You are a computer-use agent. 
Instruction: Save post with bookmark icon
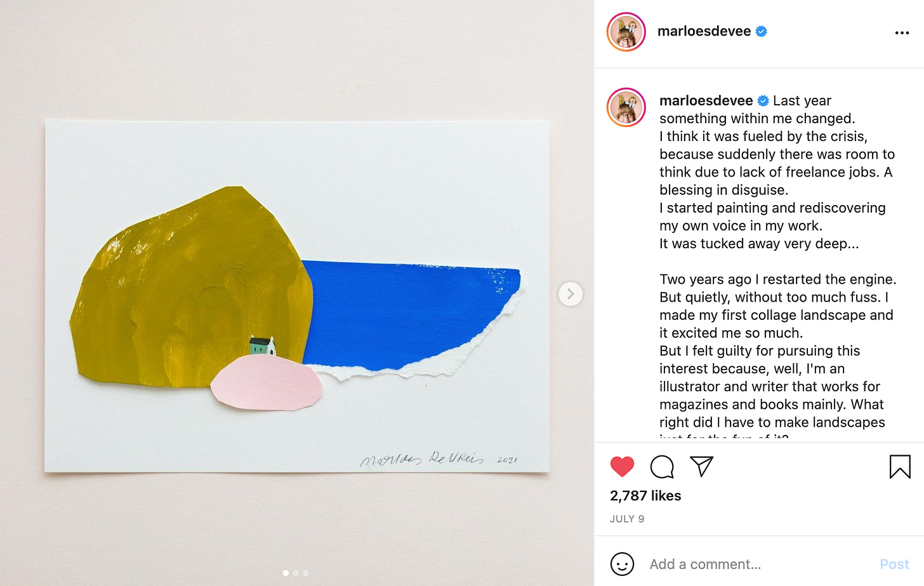click(900, 467)
